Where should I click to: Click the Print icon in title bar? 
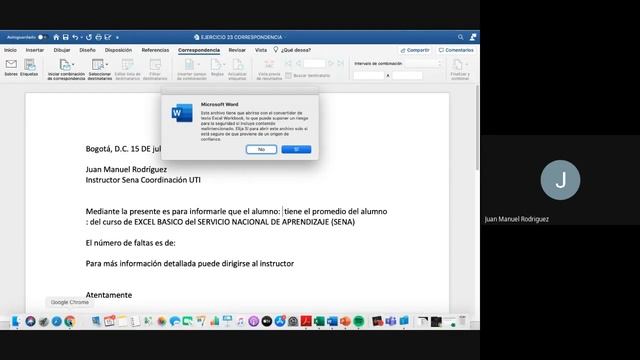tap(98, 37)
